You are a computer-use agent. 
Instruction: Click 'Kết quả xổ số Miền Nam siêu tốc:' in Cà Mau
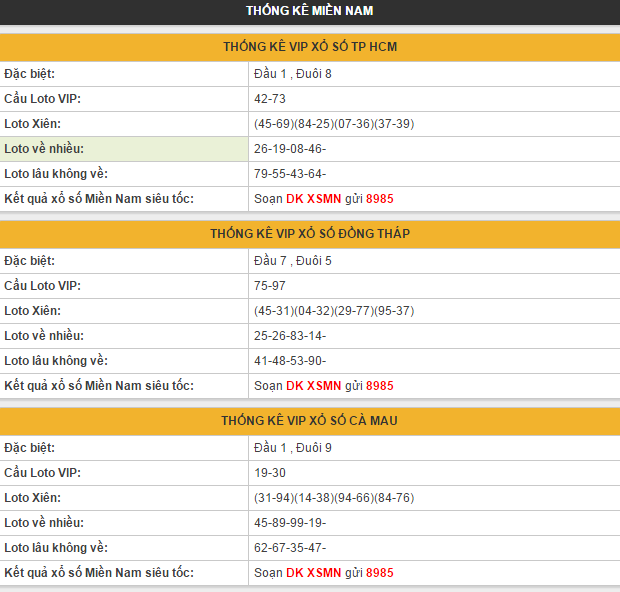[99, 573]
